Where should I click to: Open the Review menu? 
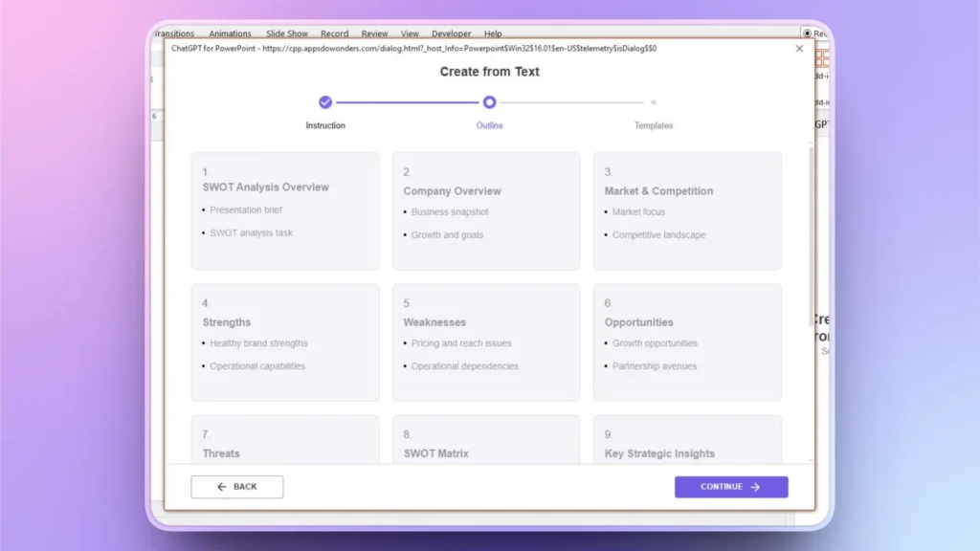pos(374,33)
